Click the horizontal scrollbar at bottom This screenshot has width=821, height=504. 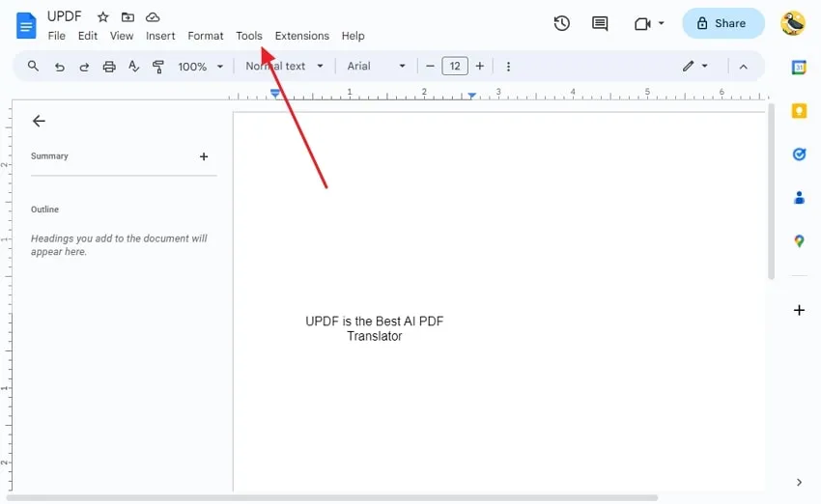(332, 497)
